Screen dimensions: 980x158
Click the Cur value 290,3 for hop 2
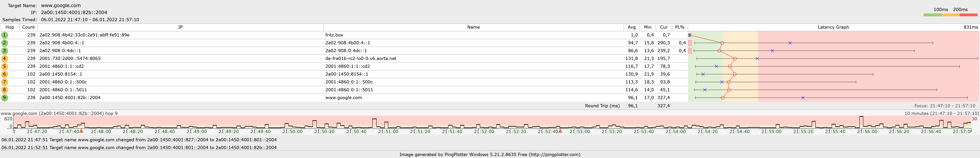pyautogui.click(x=663, y=43)
